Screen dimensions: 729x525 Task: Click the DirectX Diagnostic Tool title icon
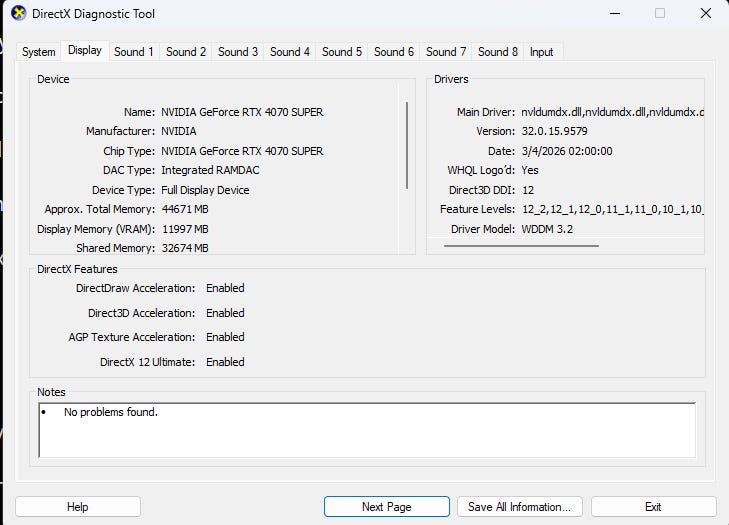click(19, 13)
